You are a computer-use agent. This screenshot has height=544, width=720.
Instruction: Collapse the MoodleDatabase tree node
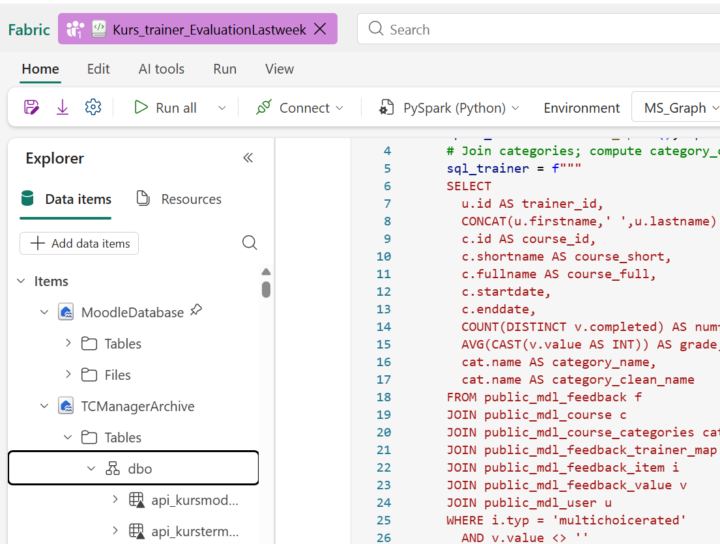click(44, 312)
